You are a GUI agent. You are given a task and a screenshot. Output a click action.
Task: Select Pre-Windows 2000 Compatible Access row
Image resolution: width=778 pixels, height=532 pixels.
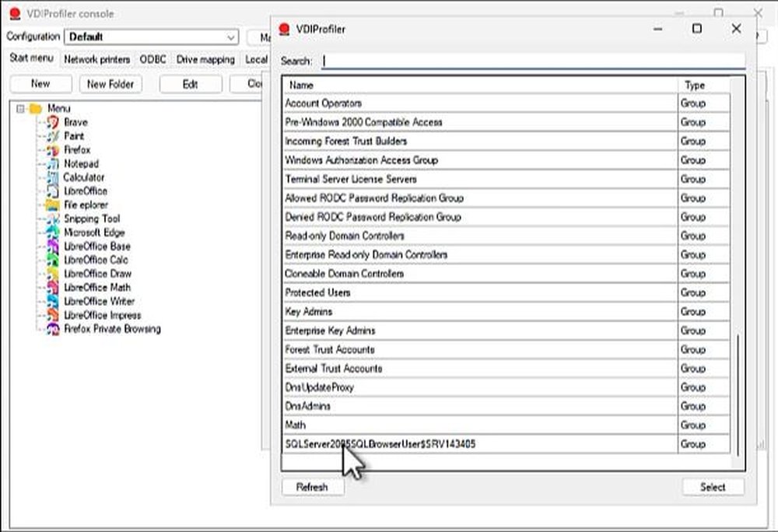click(506, 122)
